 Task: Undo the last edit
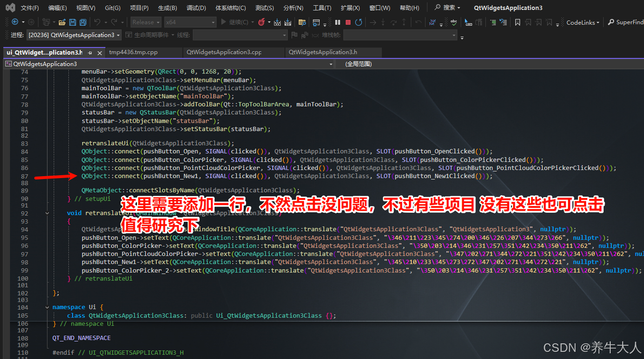point(97,22)
